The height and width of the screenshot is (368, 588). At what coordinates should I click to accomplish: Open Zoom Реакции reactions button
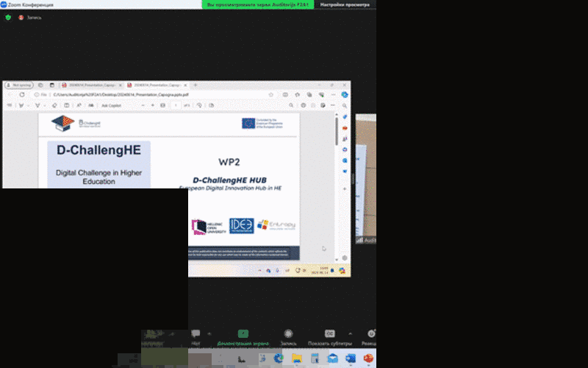pos(370,337)
